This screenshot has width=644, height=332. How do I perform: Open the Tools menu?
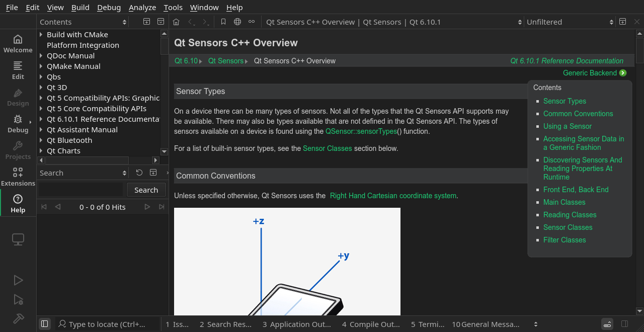(173, 7)
